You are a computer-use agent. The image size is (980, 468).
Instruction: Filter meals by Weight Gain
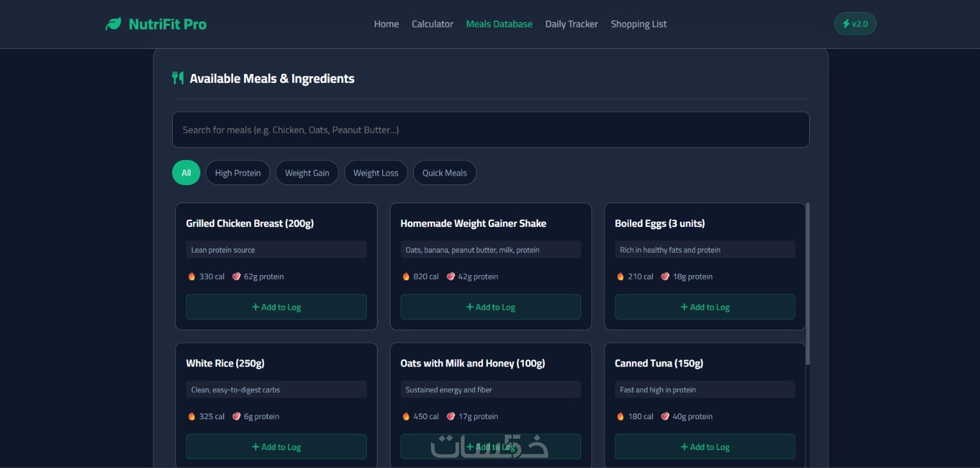click(307, 172)
